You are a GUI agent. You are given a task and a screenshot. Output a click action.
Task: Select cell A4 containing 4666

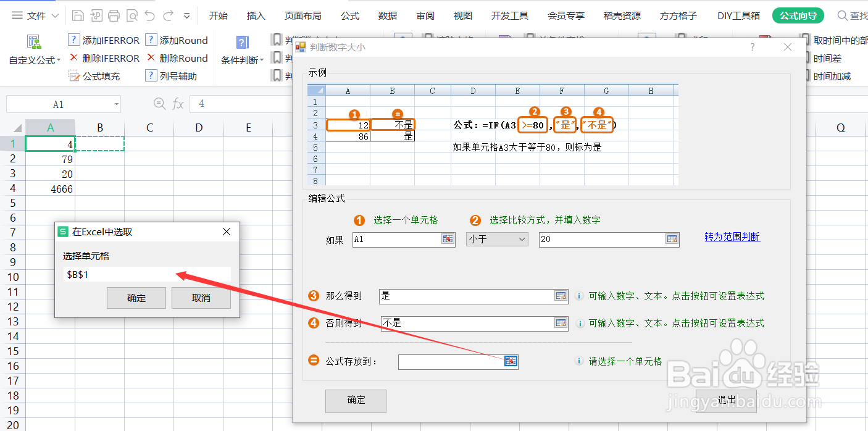click(50, 189)
